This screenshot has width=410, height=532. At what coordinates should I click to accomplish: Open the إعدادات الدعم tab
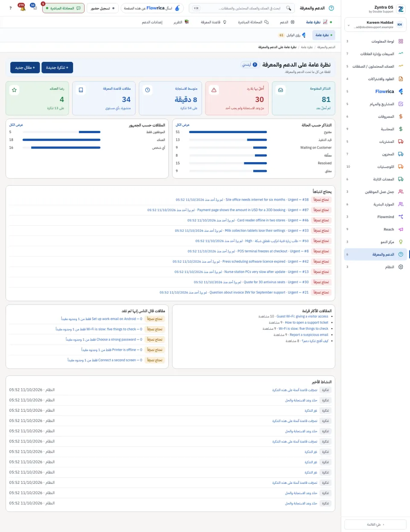coord(152,22)
